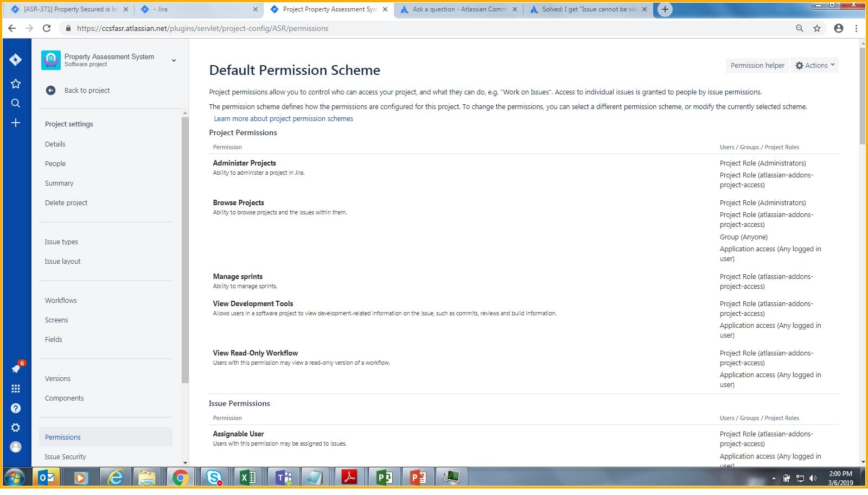The height and width of the screenshot is (495, 868).
Task: Open the Components sidebar item
Action: pyautogui.click(x=64, y=398)
